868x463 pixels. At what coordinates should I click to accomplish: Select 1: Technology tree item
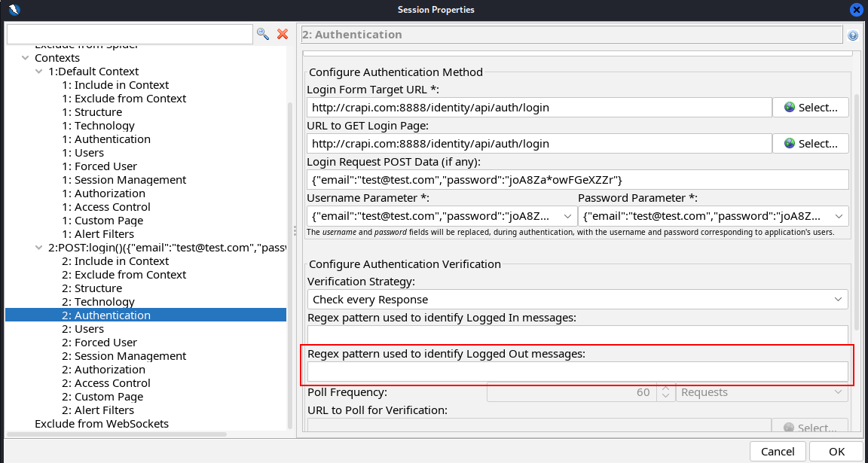(x=98, y=126)
